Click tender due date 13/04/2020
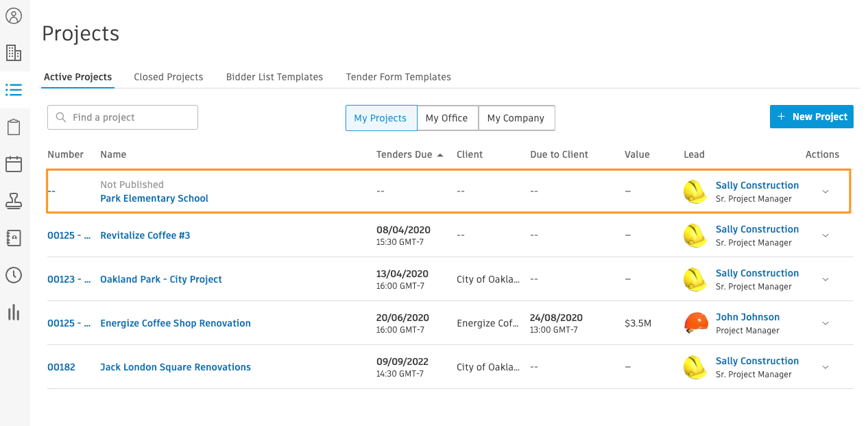868x426 pixels. (403, 273)
